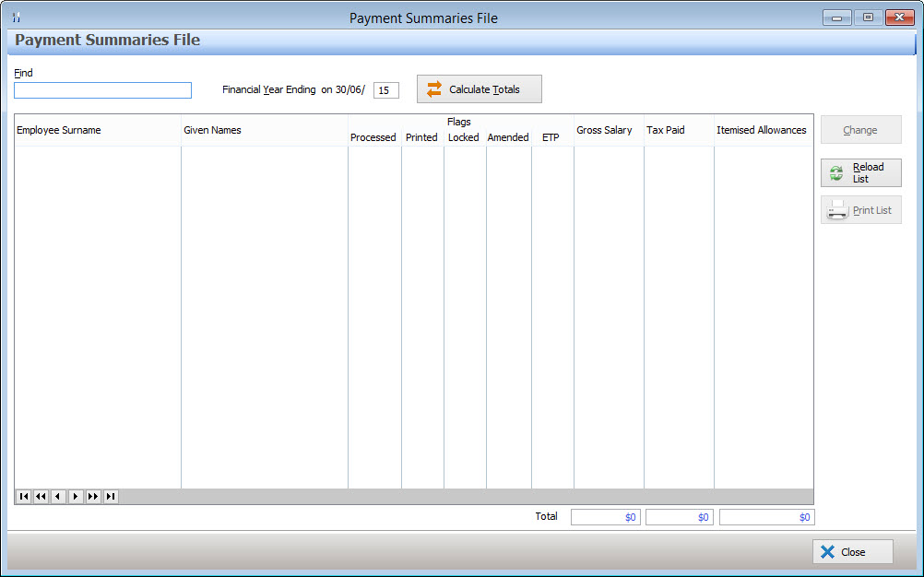The width and height of the screenshot is (924, 577).
Task: Click the Employee Surname column header
Action: pos(59,130)
